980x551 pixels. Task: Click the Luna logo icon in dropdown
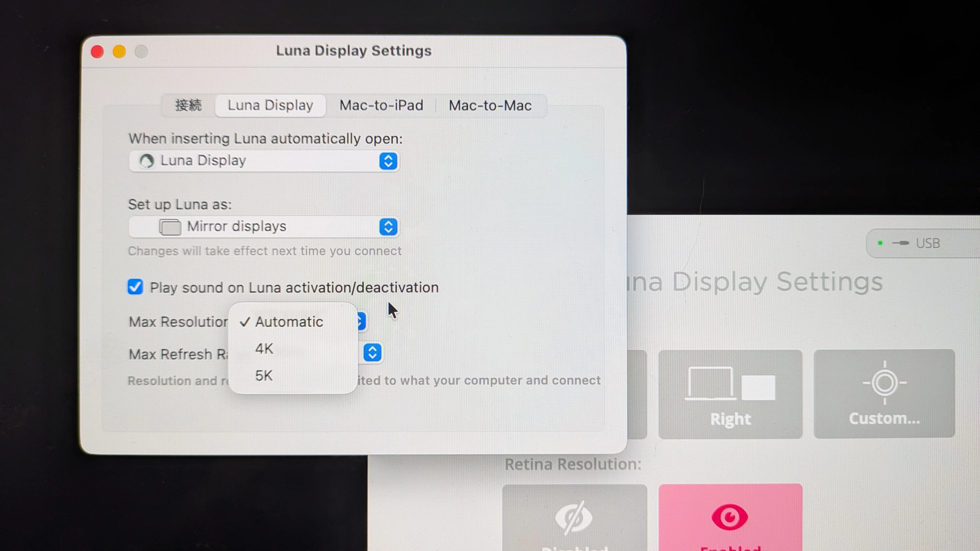tap(147, 161)
